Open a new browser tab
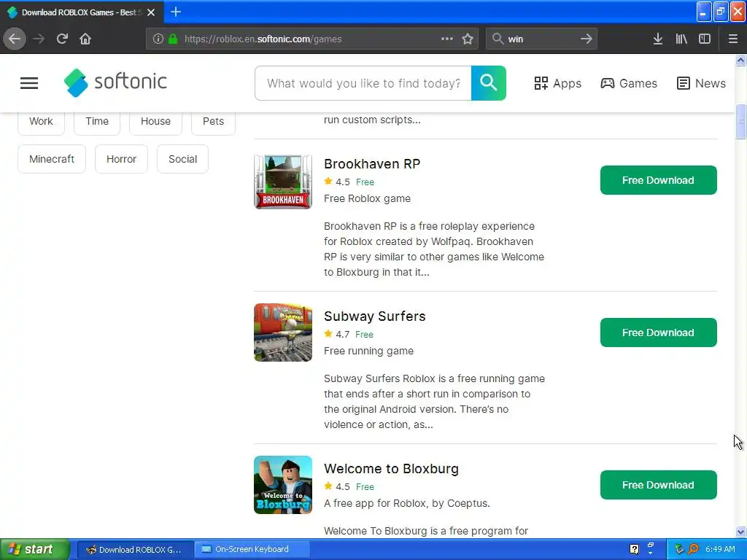 coord(176,12)
